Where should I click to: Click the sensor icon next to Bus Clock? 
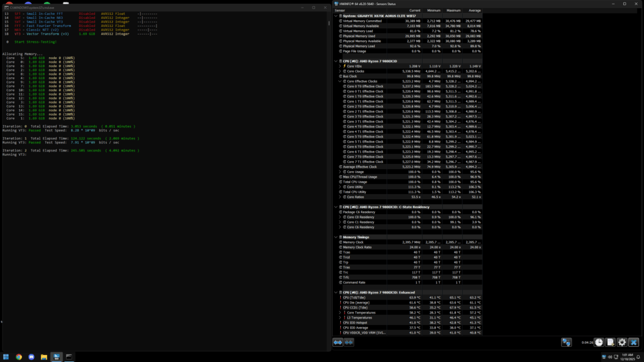point(340,76)
